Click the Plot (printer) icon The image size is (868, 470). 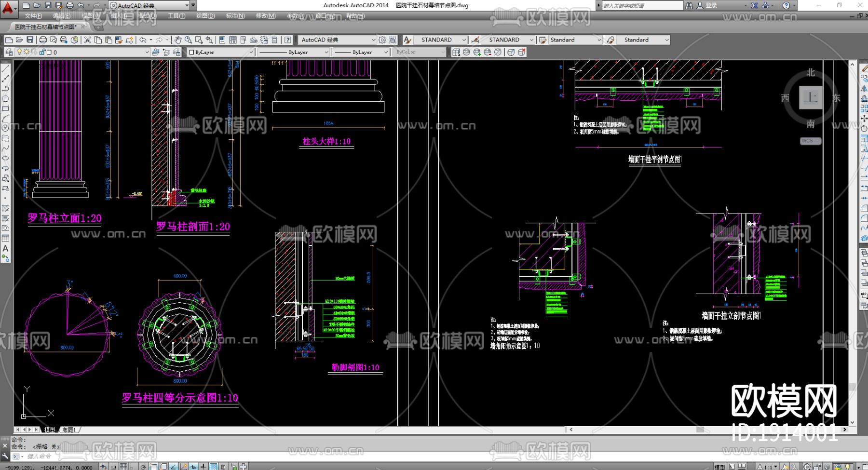(43, 40)
